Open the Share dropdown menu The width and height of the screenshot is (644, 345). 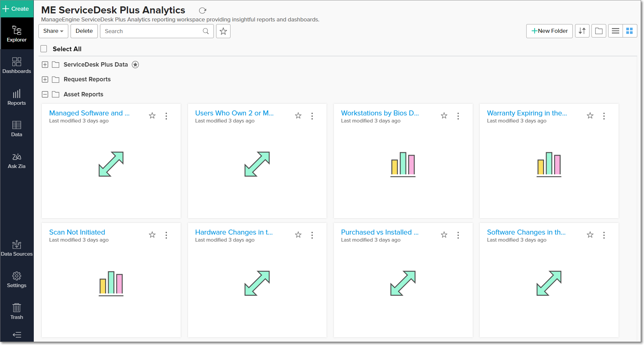point(53,31)
